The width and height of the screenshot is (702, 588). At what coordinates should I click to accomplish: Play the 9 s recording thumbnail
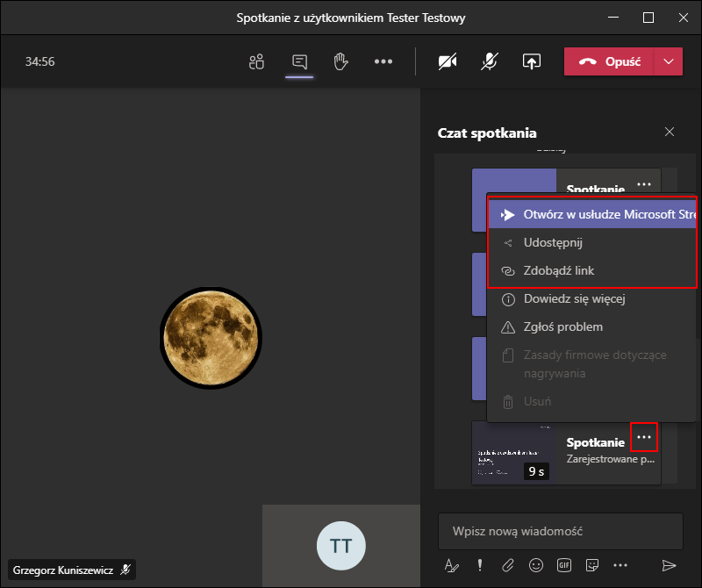(x=514, y=453)
